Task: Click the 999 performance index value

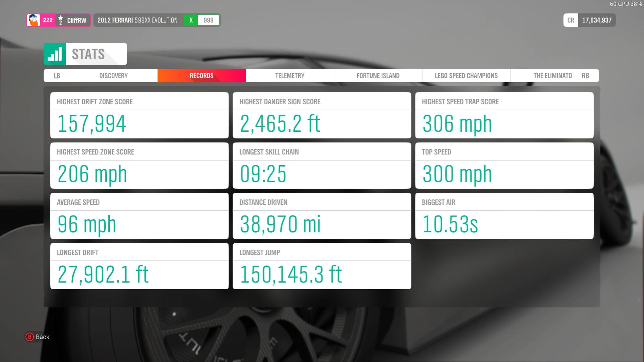Action: coord(208,20)
